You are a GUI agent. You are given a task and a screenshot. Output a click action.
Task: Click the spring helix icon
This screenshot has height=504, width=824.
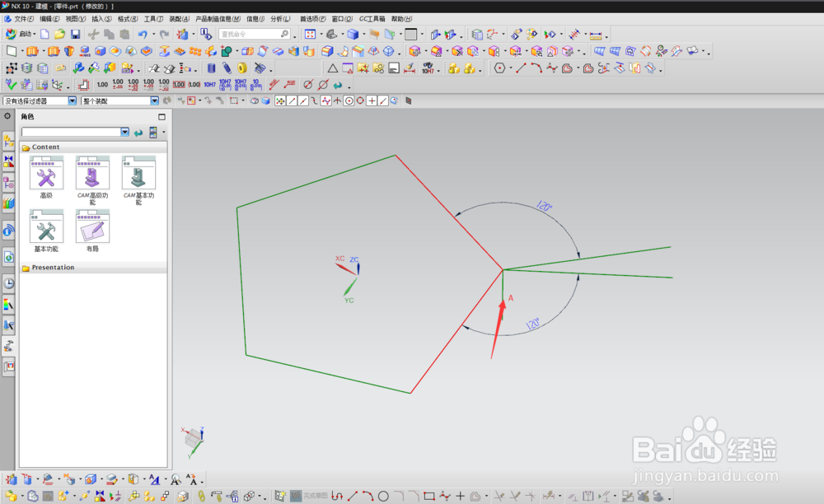click(227, 68)
